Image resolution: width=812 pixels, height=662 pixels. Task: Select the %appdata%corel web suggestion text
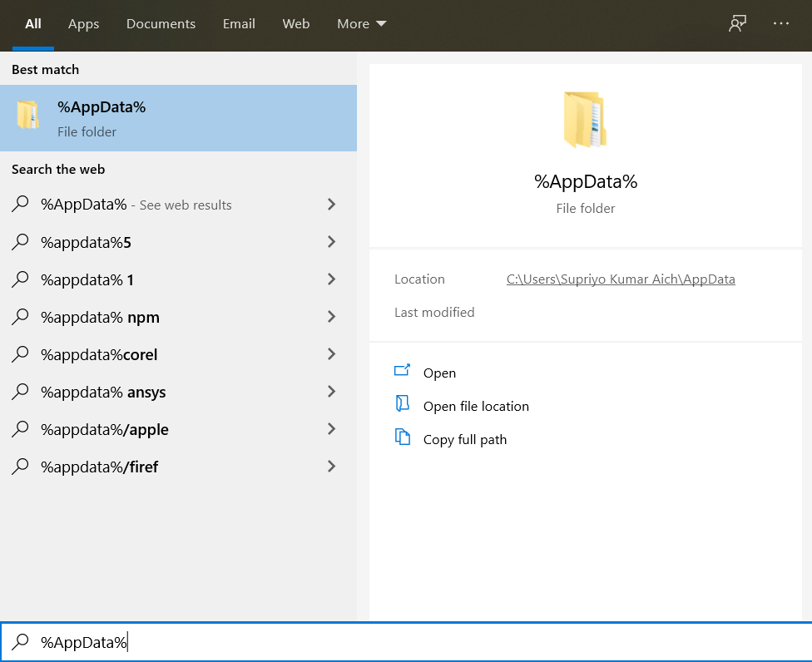(99, 354)
